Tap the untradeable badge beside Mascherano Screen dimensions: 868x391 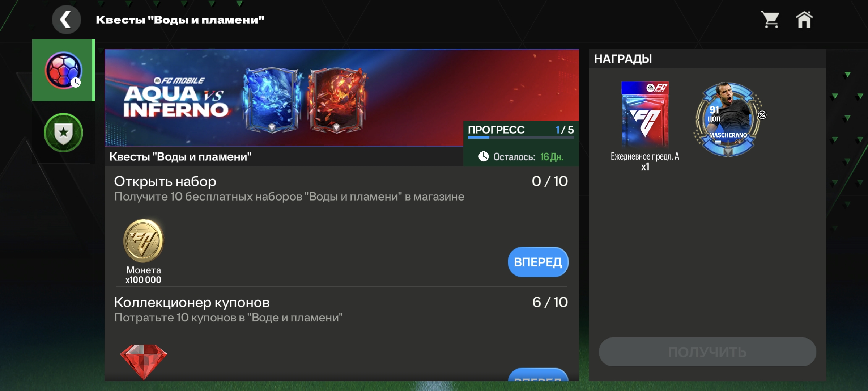[762, 115]
